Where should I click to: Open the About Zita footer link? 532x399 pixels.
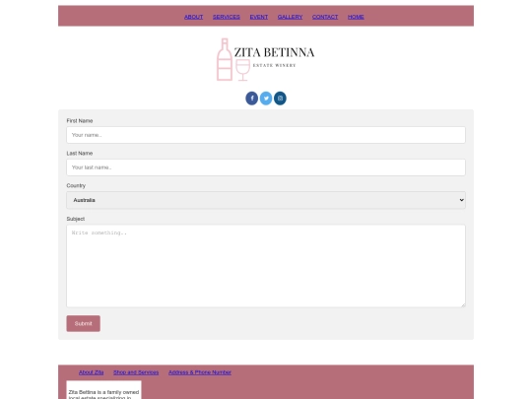(92, 372)
